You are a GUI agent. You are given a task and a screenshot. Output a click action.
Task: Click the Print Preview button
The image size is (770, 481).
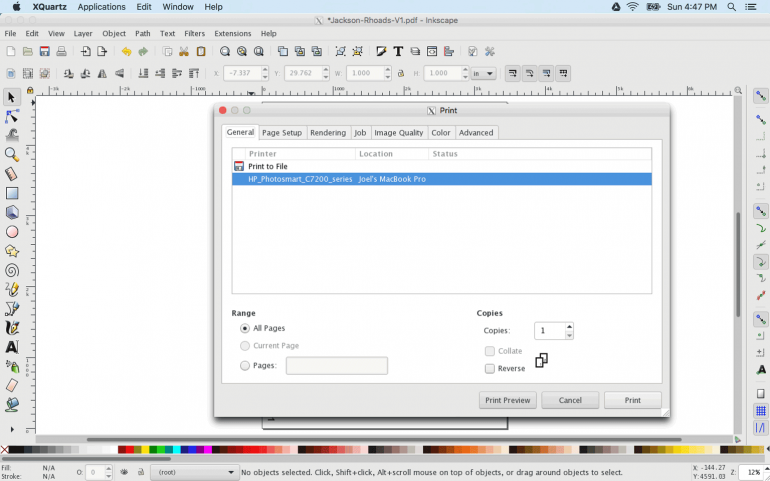(x=507, y=400)
